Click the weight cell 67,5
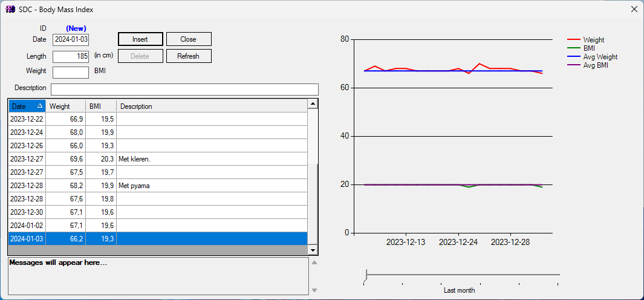Image resolution: width=644 pixels, height=300 pixels. 65,172
